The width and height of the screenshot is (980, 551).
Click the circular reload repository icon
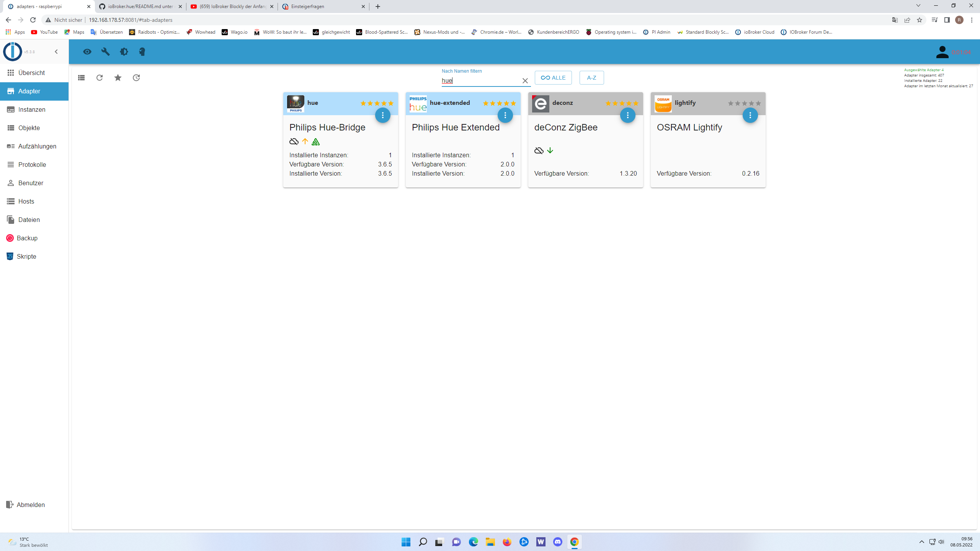[x=136, y=78]
